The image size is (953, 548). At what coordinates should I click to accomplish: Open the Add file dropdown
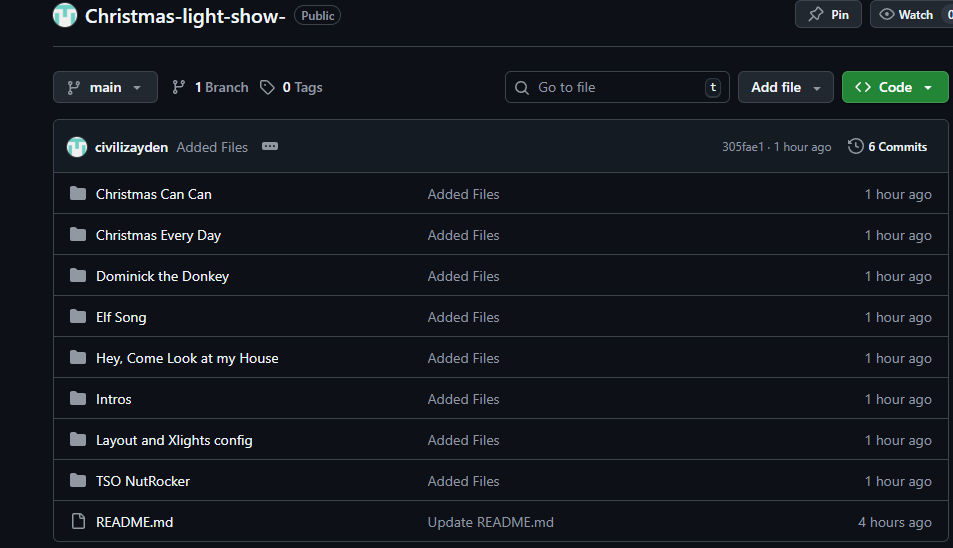[786, 87]
